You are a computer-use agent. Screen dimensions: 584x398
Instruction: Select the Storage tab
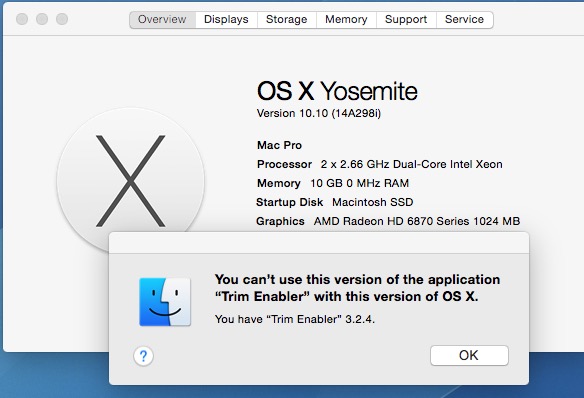coord(286,19)
